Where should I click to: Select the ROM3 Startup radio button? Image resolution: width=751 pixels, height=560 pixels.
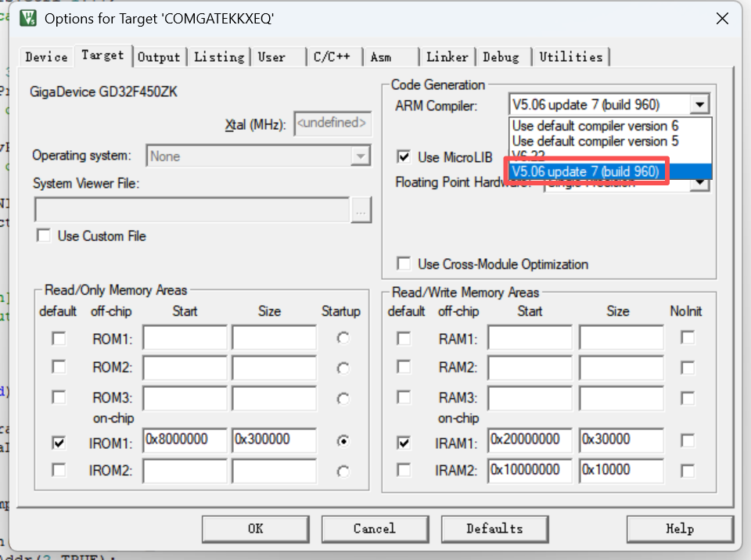343,399
